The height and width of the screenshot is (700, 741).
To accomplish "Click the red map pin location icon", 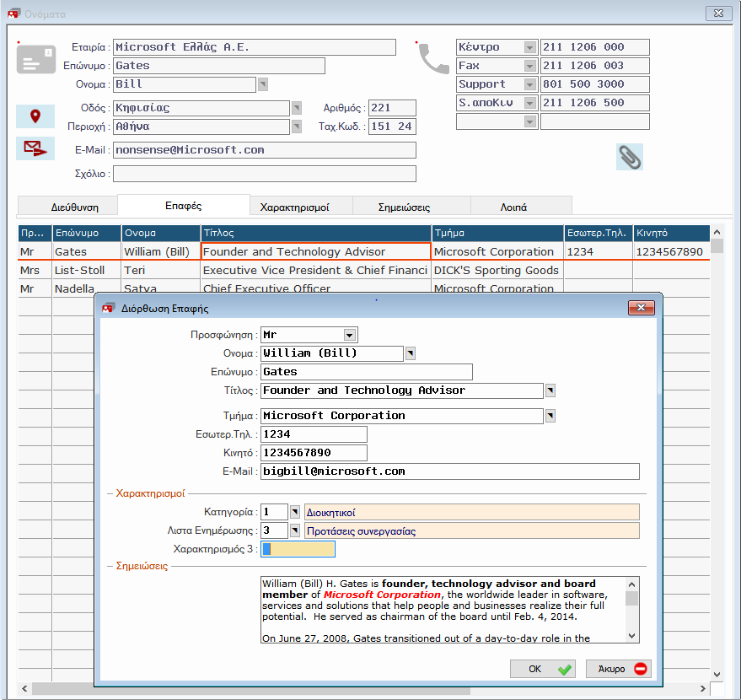I will pos(35,116).
